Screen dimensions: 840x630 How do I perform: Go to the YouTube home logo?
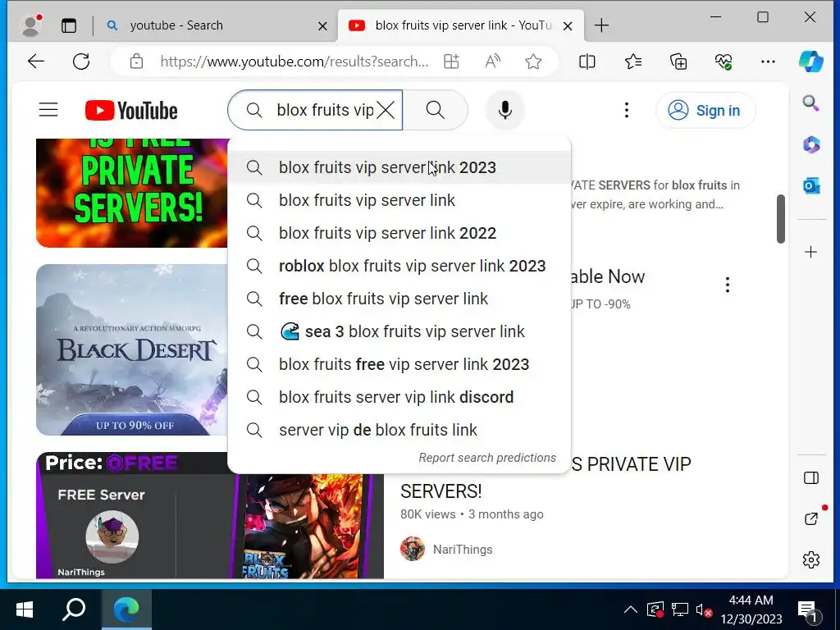pyautogui.click(x=131, y=111)
